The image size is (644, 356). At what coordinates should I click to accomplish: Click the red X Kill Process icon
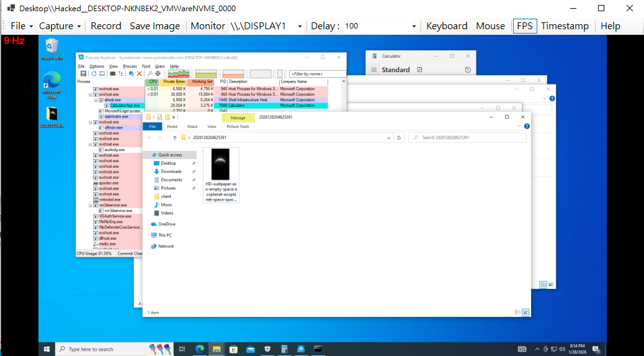(139, 73)
